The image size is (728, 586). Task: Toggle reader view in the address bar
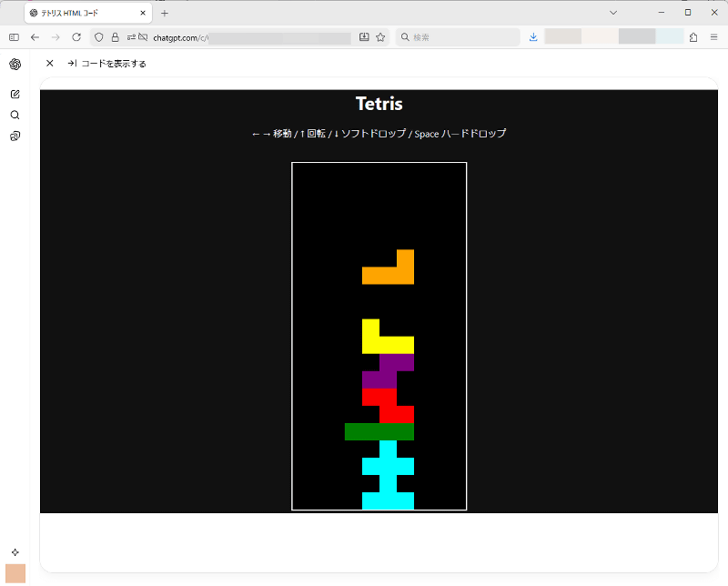pyautogui.click(x=364, y=37)
